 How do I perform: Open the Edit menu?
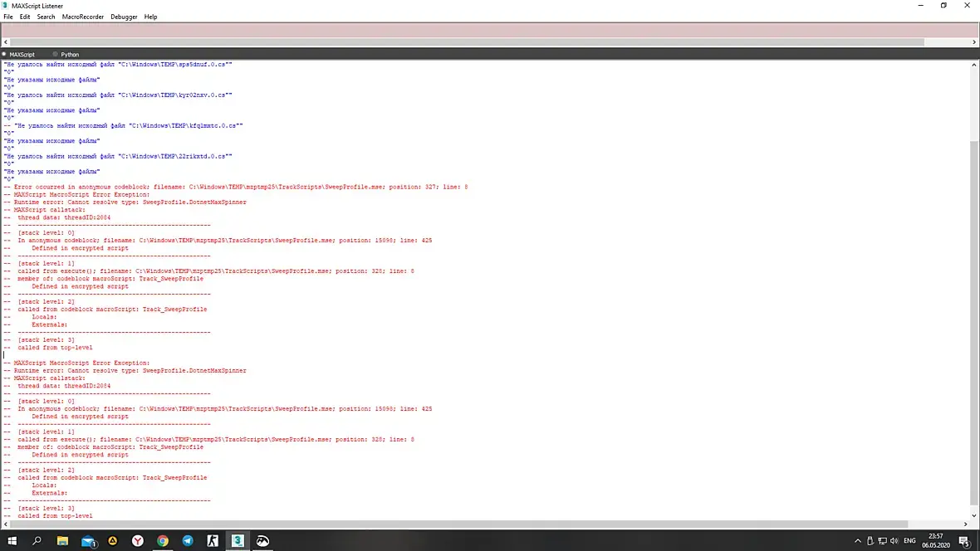(24, 17)
